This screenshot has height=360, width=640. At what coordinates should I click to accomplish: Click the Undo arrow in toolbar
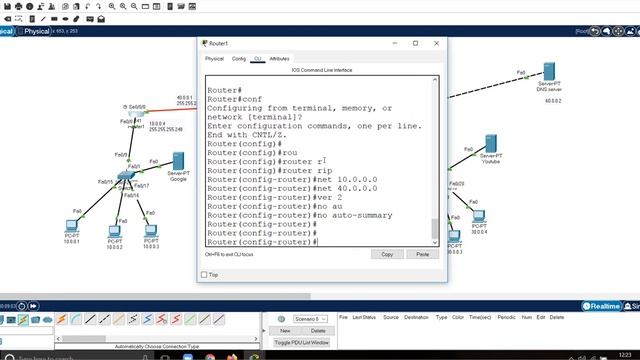click(88, 7)
